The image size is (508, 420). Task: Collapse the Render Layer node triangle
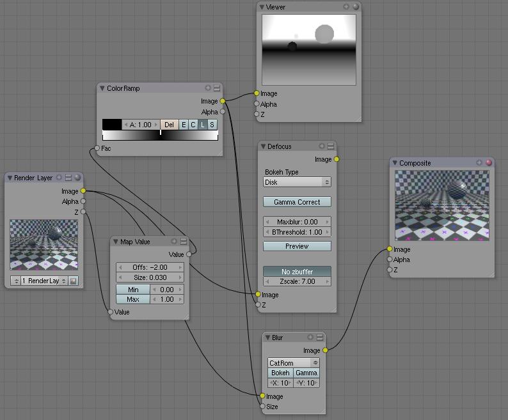click(10, 178)
